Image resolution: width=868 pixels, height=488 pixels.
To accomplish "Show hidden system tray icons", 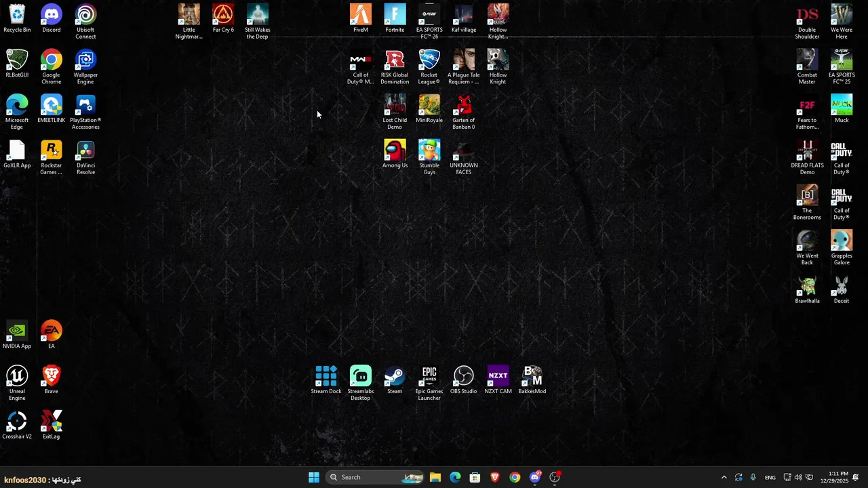I will (x=724, y=477).
